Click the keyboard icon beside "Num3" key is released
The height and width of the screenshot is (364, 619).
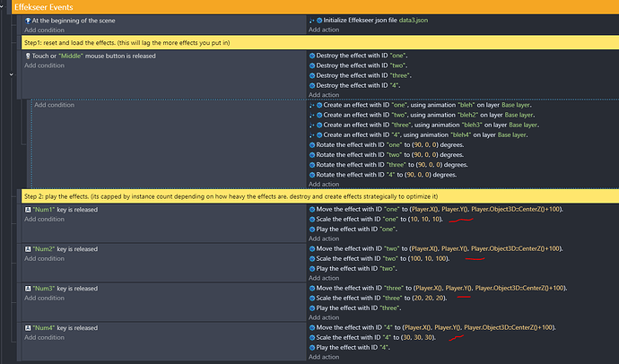click(28, 289)
